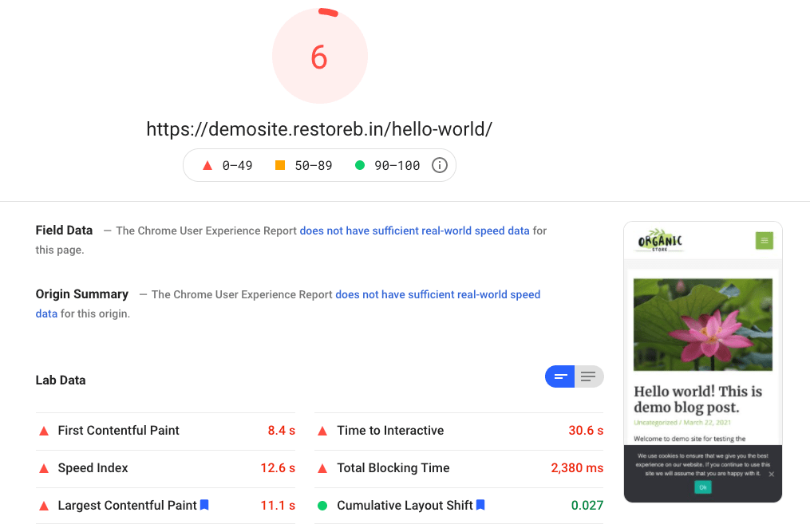Switch Lab Data to expanded description view
The width and height of the screenshot is (810, 532).
tap(589, 376)
